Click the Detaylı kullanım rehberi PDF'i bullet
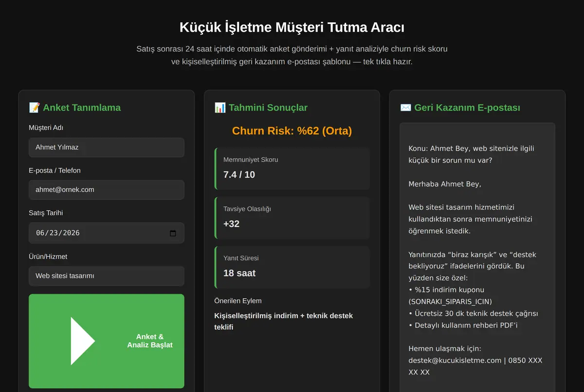Image resolution: width=584 pixels, height=392 pixels. pos(463,325)
